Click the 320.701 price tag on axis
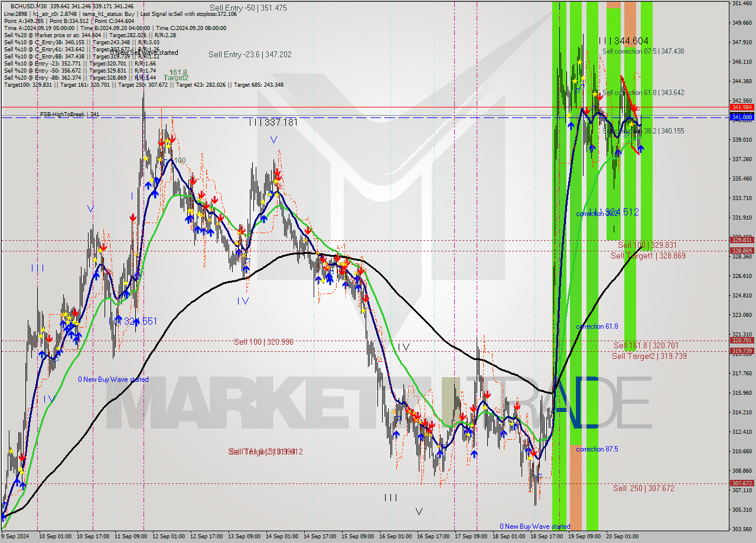The height and width of the screenshot is (543, 756). click(742, 341)
